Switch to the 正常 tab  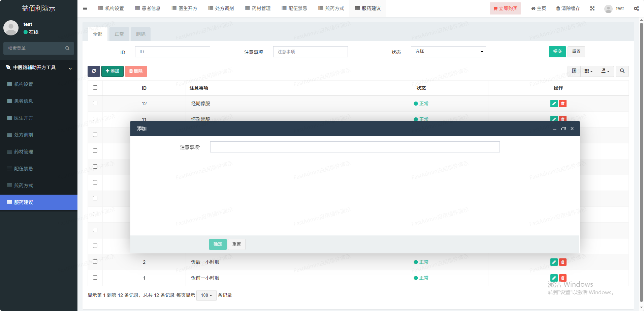(119, 34)
